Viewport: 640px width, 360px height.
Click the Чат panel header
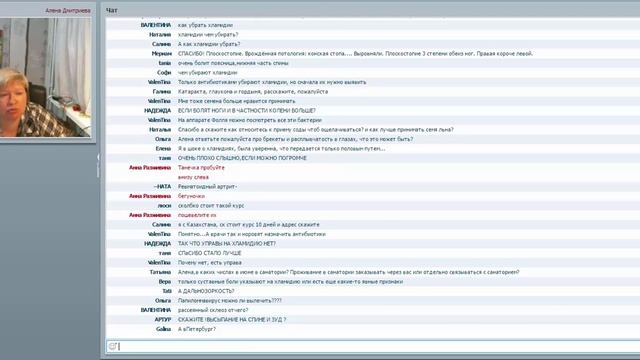111,10
